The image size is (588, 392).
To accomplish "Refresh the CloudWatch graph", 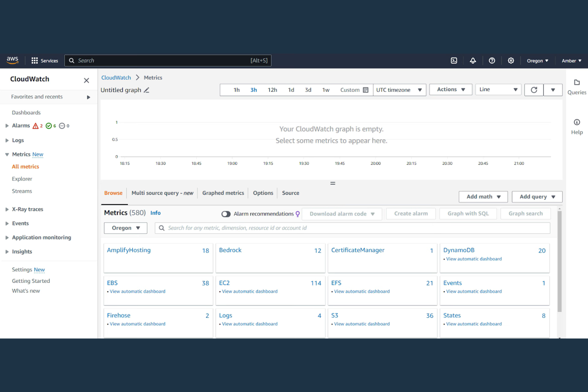I will (x=534, y=90).
